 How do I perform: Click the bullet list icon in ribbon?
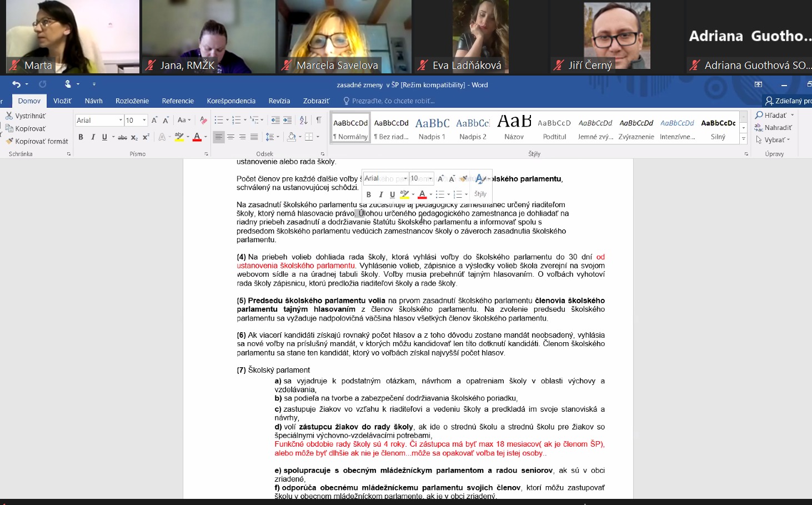point(219,120)
